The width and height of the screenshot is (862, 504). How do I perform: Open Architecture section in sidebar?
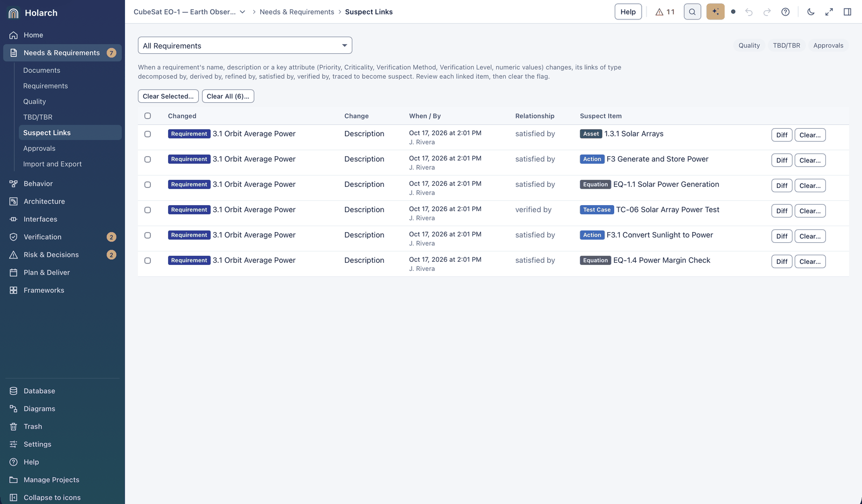coord(62,201)
